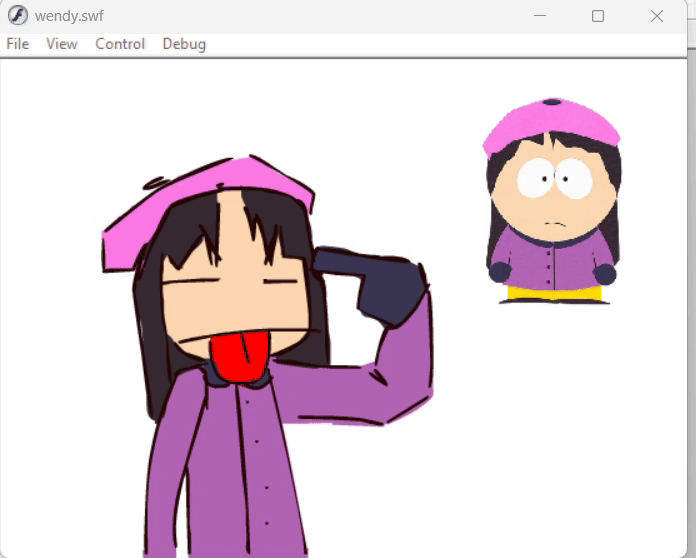Click the Flash Player icon in title bar
696x558 pixels.
[x=18, y=16]
